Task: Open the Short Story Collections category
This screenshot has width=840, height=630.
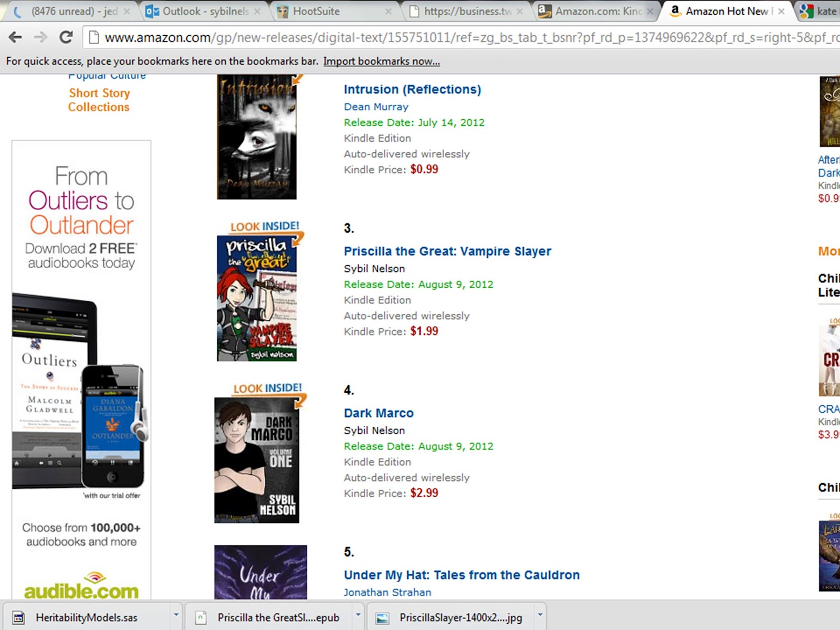Action: (99, 100)
